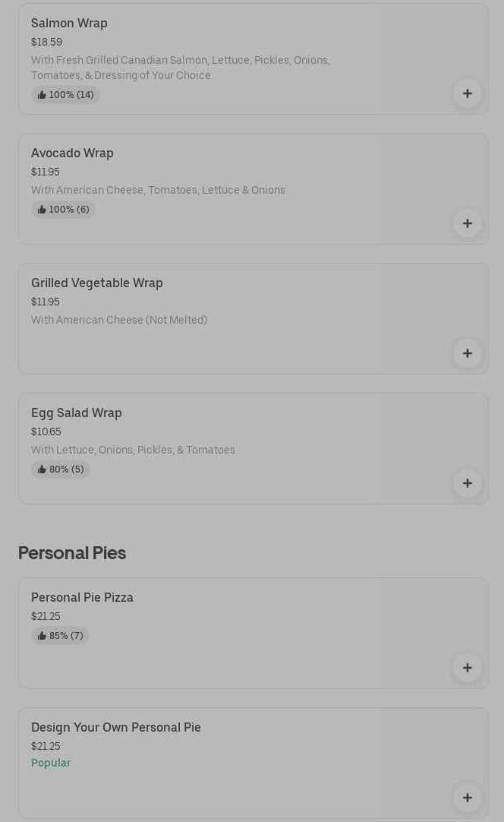The height and width of the screenshot is (822, 504).
Task: Click Egg Salad Wrap 80% rating badge
Action: 61,469
